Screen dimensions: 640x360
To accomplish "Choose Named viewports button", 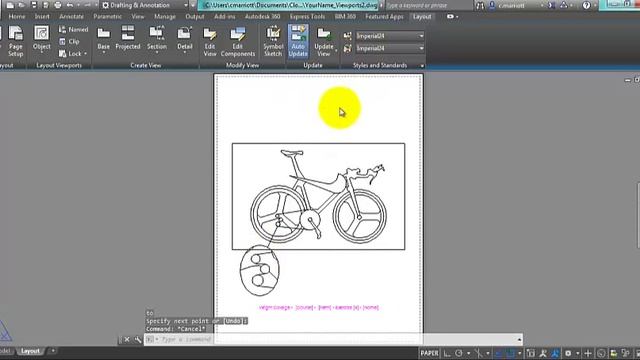I will click(73, 30).
